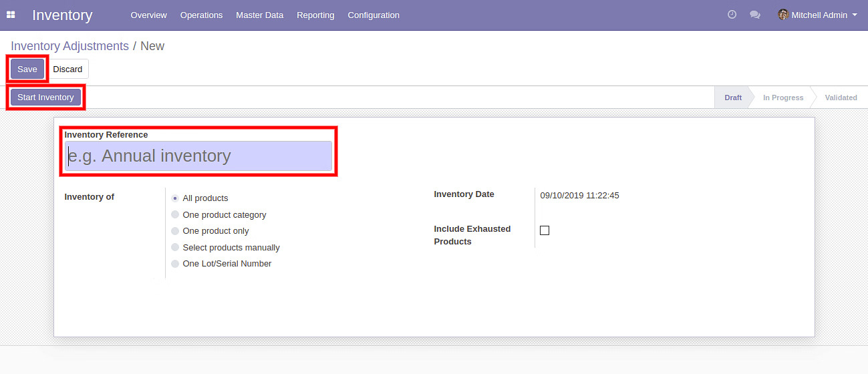Click the Inventory Reference input field

pos(198,156)
